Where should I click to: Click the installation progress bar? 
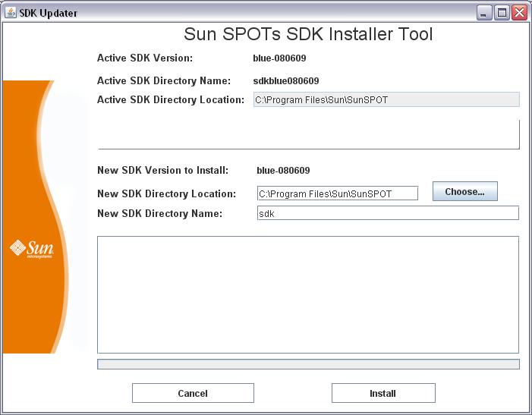tap(308, 364)
